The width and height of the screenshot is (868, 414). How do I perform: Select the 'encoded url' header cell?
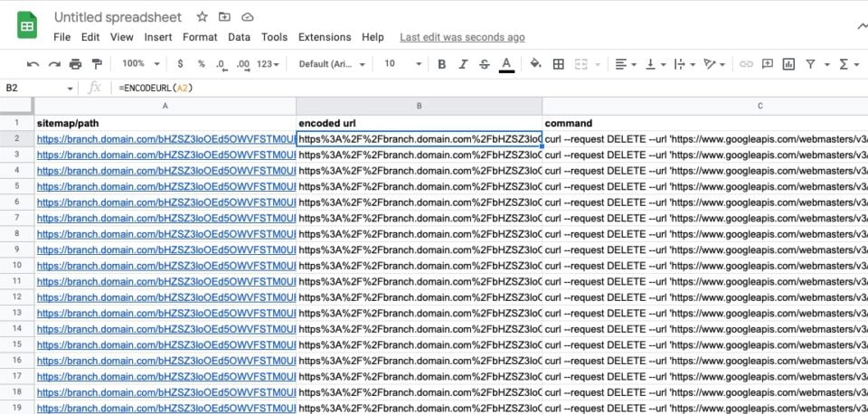point(419,123)
